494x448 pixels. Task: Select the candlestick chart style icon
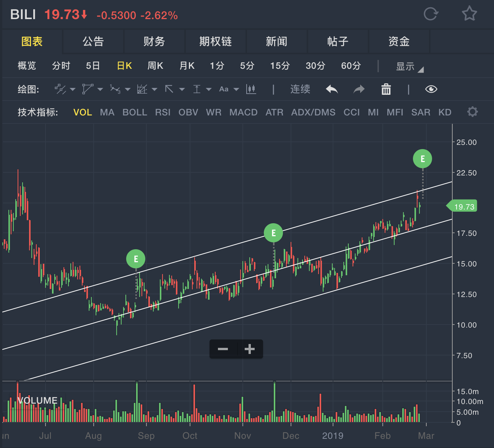click(251, 89)
